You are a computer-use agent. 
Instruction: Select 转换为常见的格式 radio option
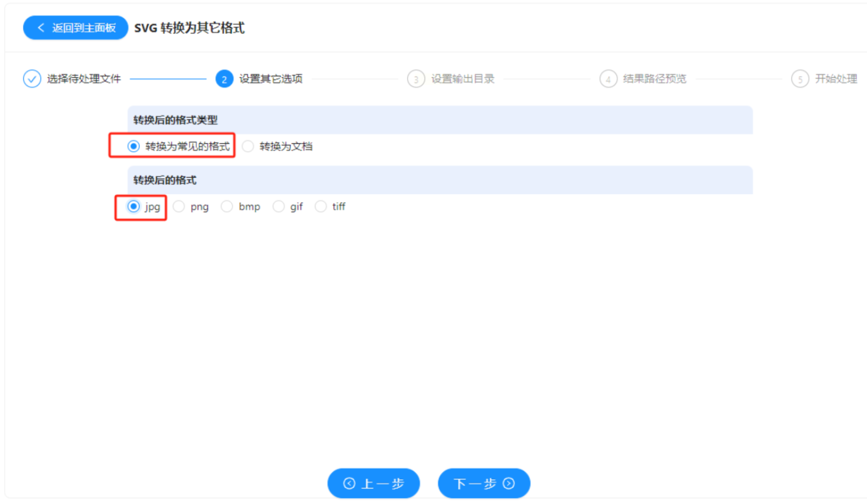(x=133, y=146)
